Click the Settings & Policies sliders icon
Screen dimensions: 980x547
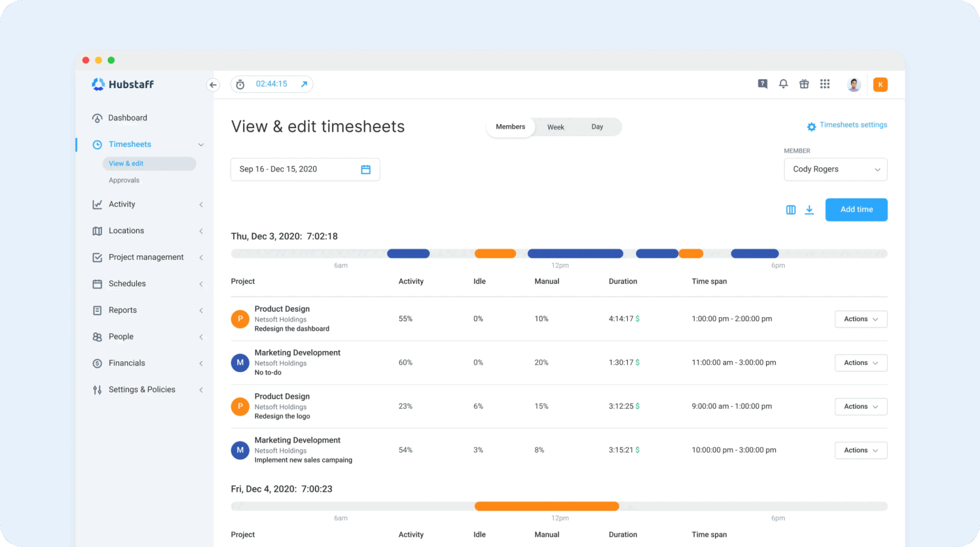(97, 390)
